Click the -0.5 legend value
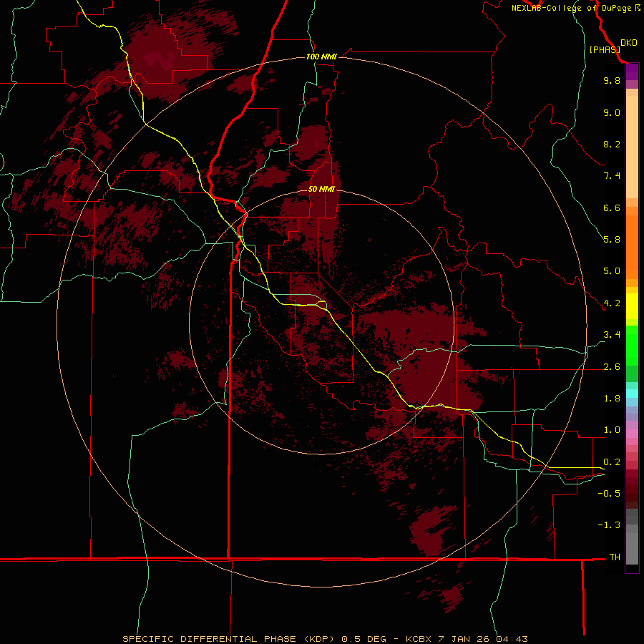Image resolution: width=644 pixels, height=644 pixels. [609, 494]
